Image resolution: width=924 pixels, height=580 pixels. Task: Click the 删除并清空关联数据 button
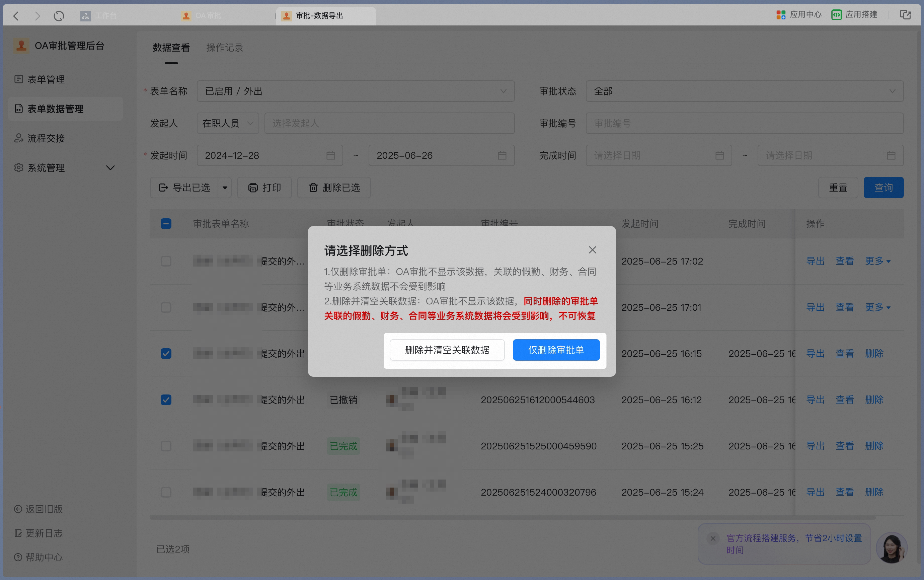point(447,350)
